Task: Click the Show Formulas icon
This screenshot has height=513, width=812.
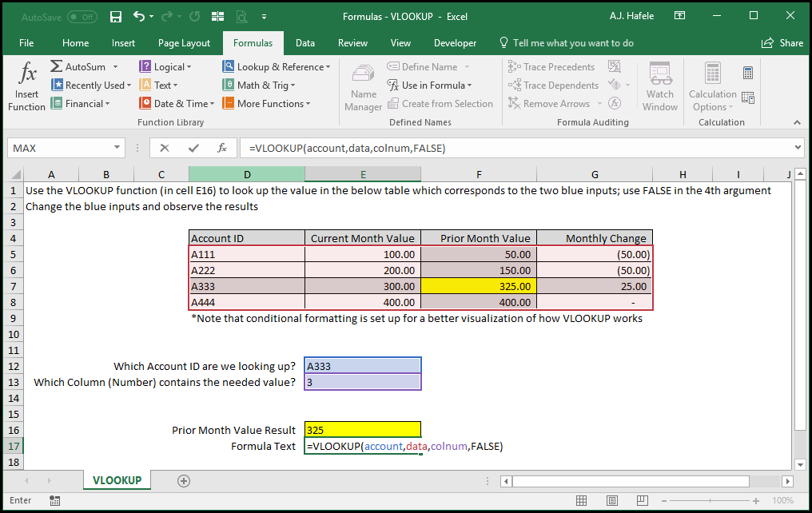Action: pos(614,66)
